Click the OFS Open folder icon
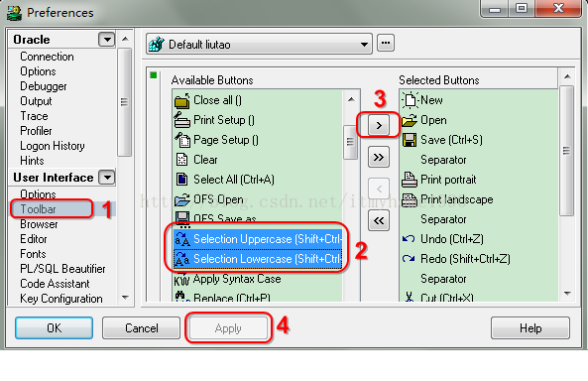The width and height of the screenshot is (588, 381). coord(182,199)
